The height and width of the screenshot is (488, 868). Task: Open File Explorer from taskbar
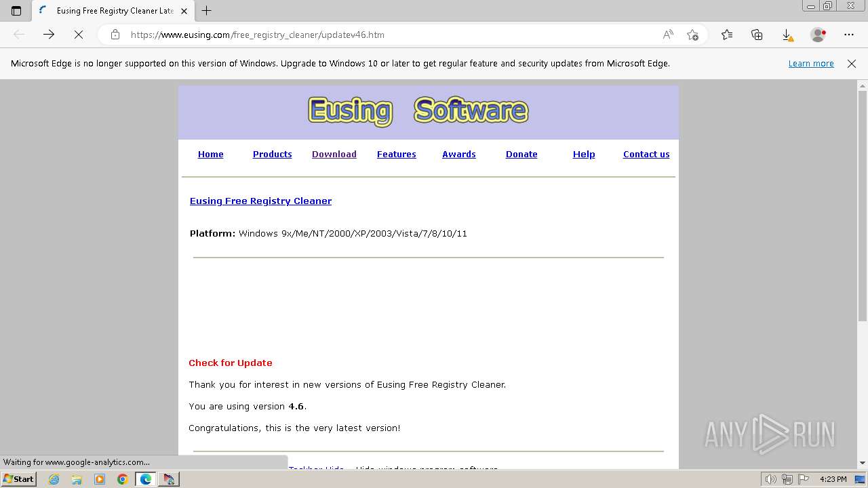click(77, 479)
